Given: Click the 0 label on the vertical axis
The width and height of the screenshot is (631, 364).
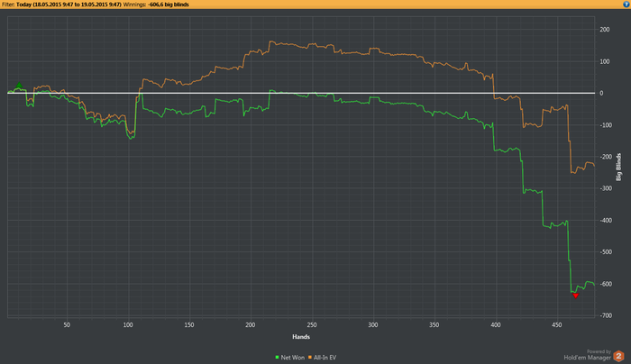Looking at the screenshot, I should [x=601, y=93].
